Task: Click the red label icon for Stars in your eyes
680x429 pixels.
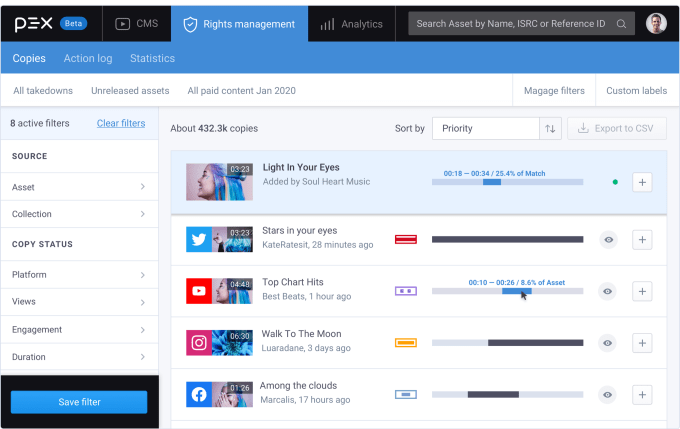Action: pos(405,239)
